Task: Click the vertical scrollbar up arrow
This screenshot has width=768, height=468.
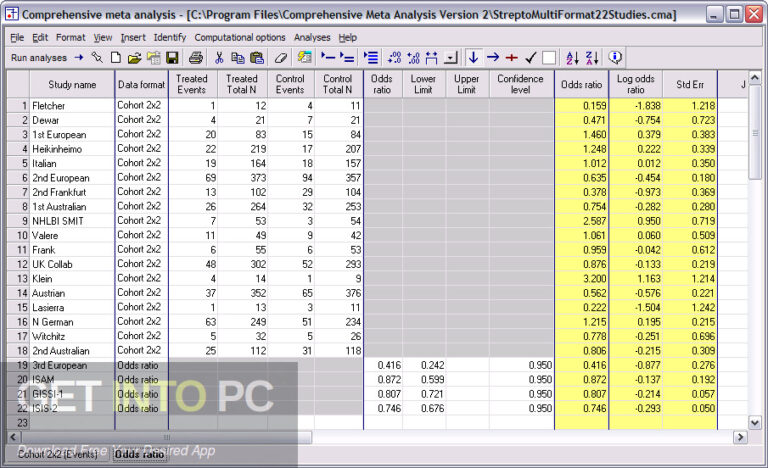Action: pyautogui.click(x=755, y=77)
